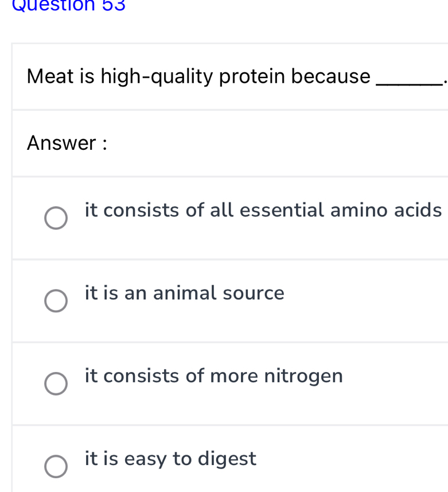Choose answer 'it is easy to digest'
This screenshot has height=492, width=448.
(x=169, y=459)
